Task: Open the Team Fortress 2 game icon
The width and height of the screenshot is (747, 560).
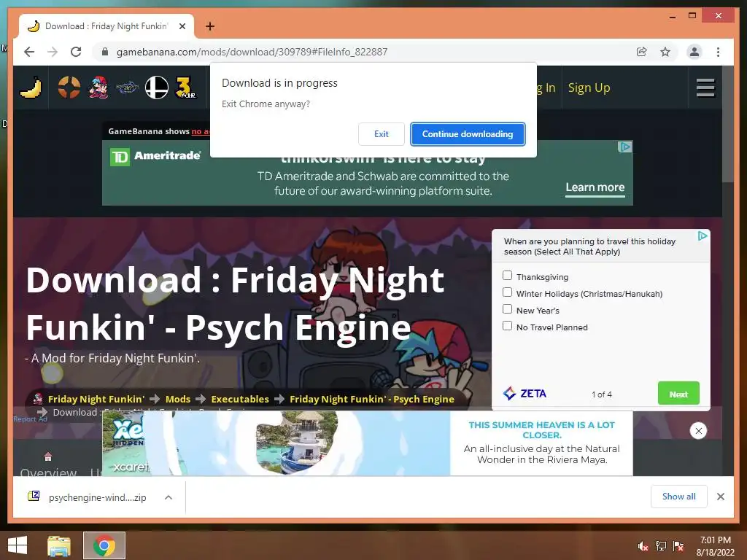Action: coord(69,87)
